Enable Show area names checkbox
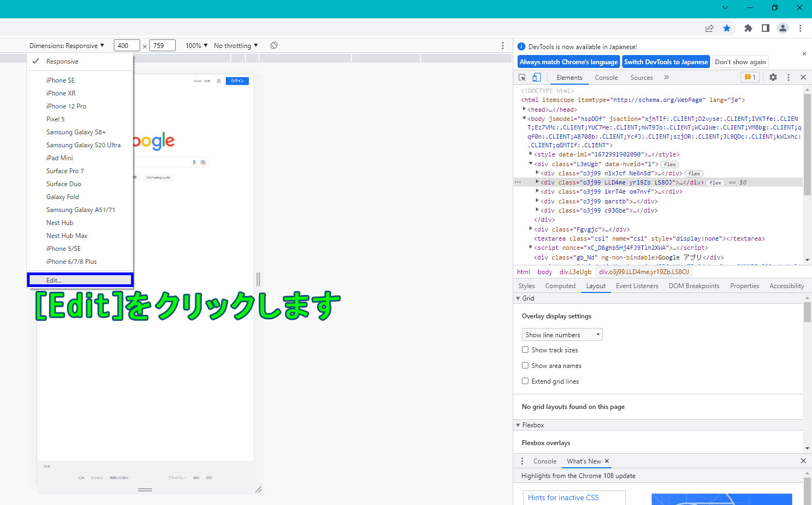The width and height of the screenshot is (812, 505). pos(525,365)
